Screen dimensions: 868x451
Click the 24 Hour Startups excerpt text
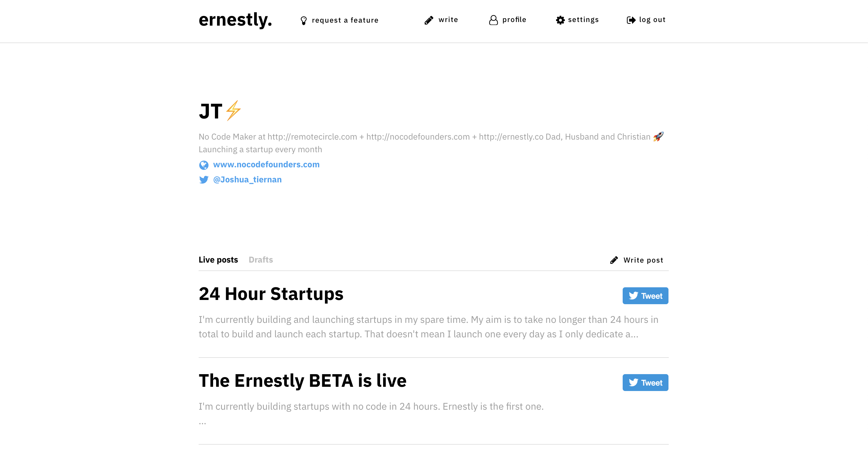[x=428, y=326]
